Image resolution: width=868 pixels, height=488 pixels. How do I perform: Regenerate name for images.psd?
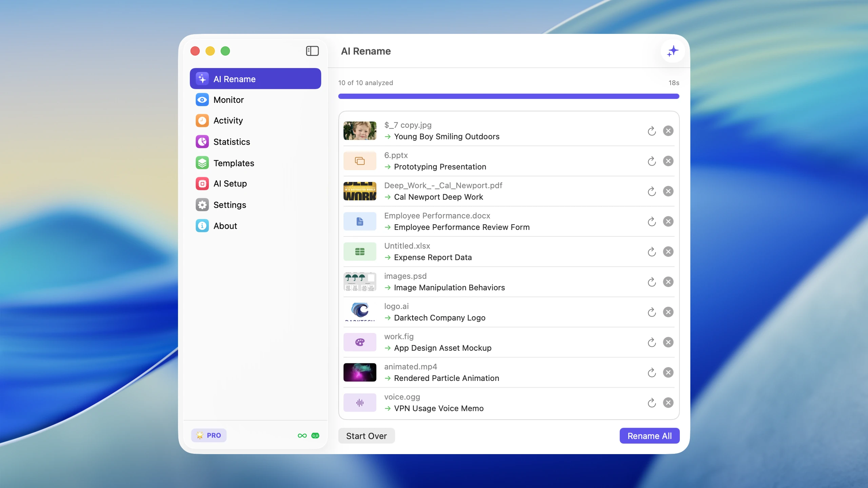652,282
